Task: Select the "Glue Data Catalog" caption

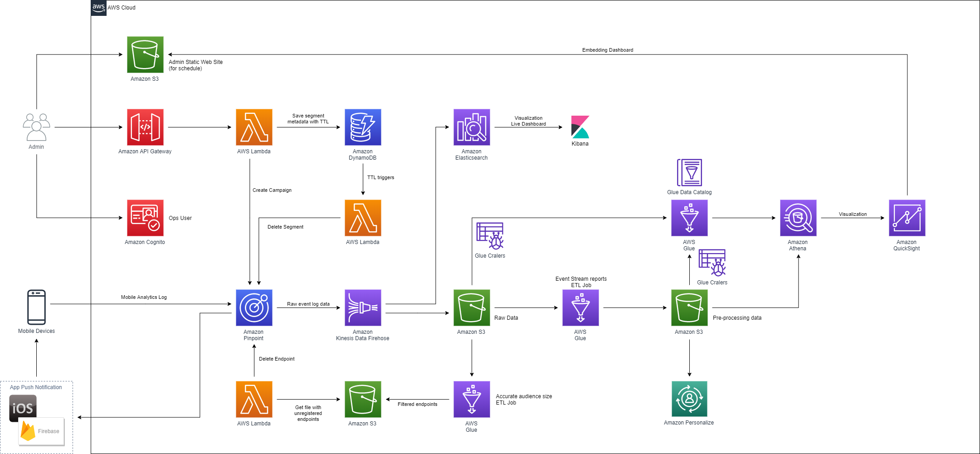Action: [689, 192]
